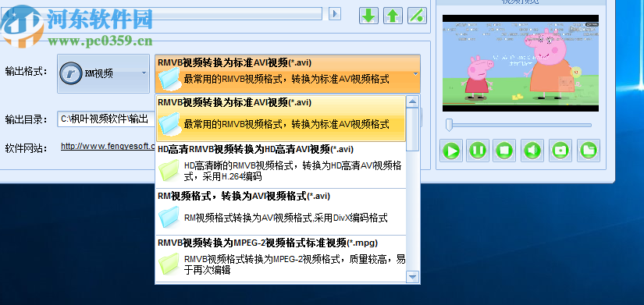
Task: Play the video preview
Action: tap(451, 151)
